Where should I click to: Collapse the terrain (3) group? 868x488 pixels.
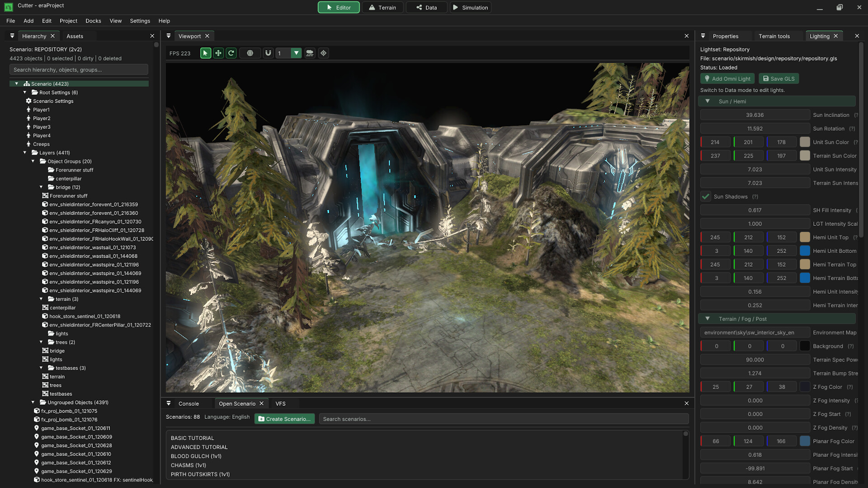point(41,299)
